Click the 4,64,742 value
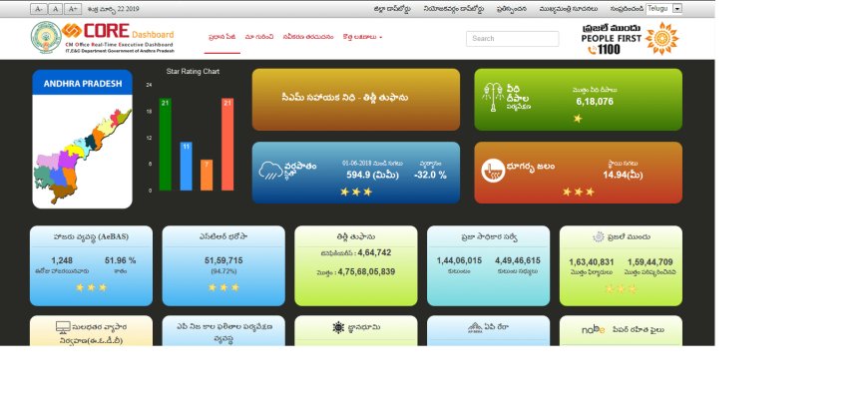This screenshot has height=408, width=868. (374, 252)
